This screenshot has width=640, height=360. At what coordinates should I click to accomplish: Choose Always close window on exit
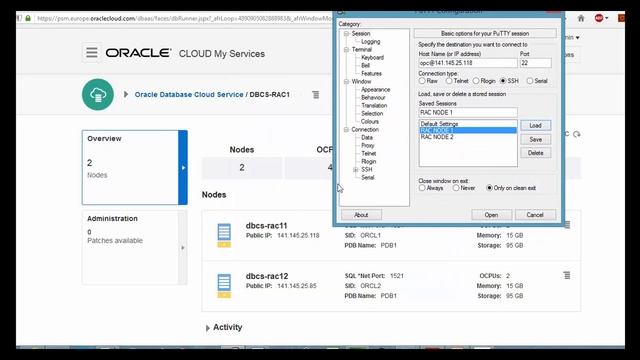422,188
